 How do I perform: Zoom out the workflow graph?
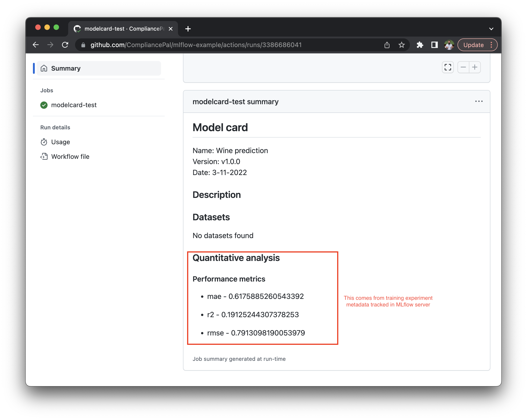click(463, 67)
